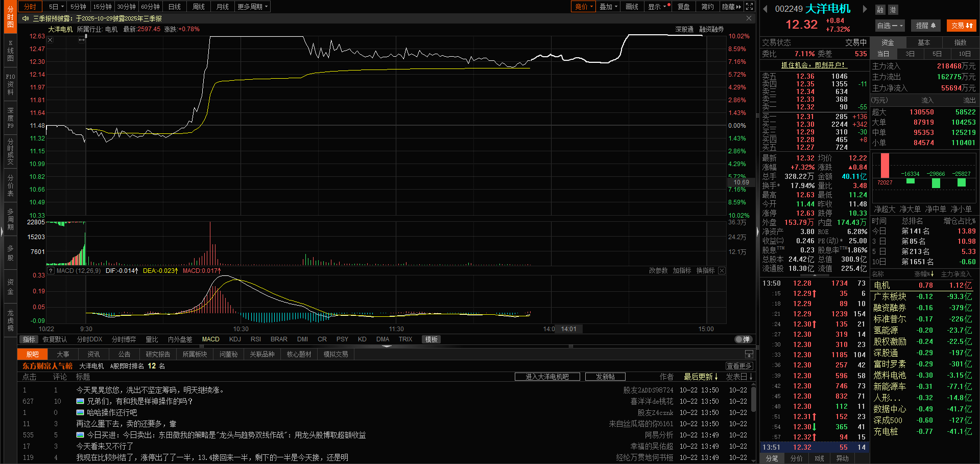Close the chart overlay X near 12.63

[x=50, y=40]
